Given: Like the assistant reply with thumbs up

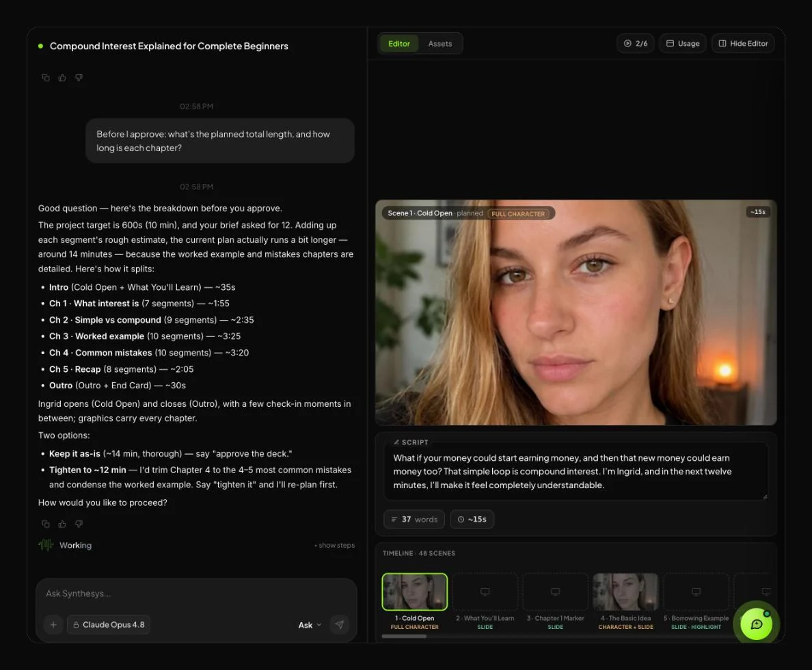Looking at the screenshot, I should pyautogui.click(x=62, y=524).
